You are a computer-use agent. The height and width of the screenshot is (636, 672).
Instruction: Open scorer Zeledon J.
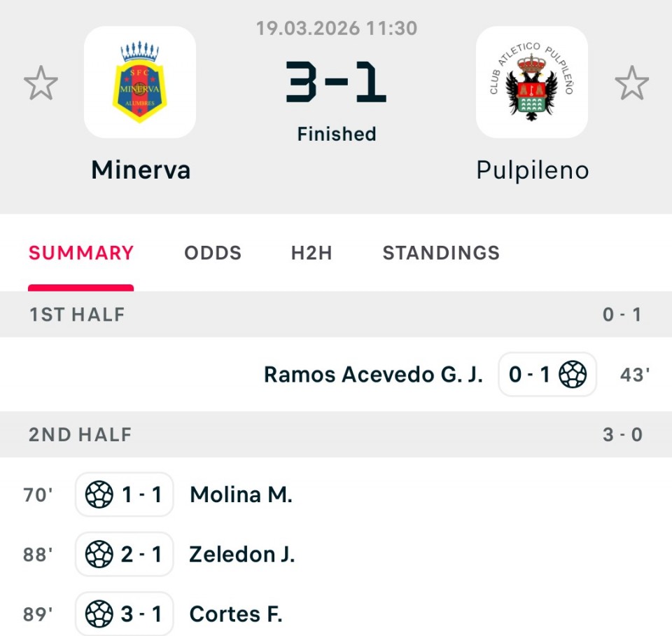click(242, 555)
